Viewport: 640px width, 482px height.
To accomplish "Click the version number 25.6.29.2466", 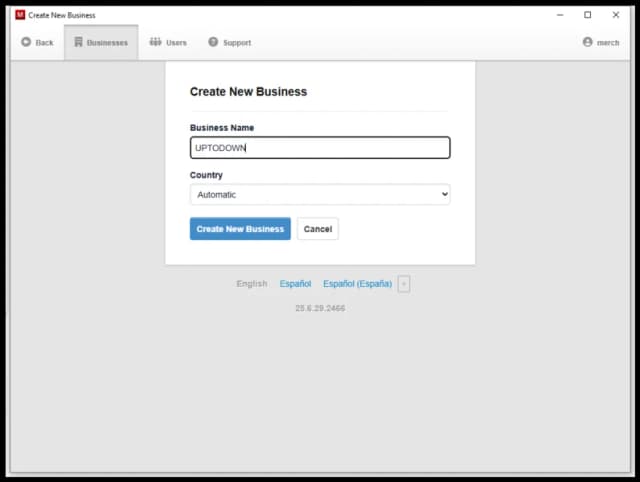I will click(320, 308).
